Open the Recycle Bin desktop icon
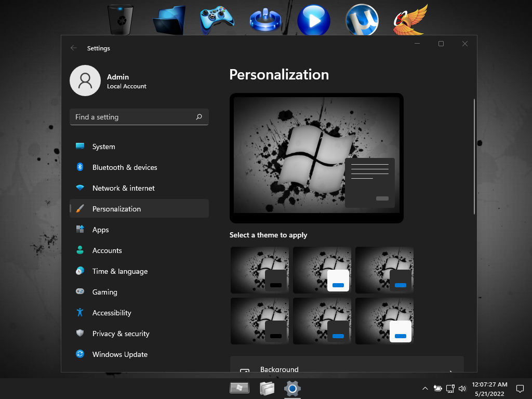 120,20
